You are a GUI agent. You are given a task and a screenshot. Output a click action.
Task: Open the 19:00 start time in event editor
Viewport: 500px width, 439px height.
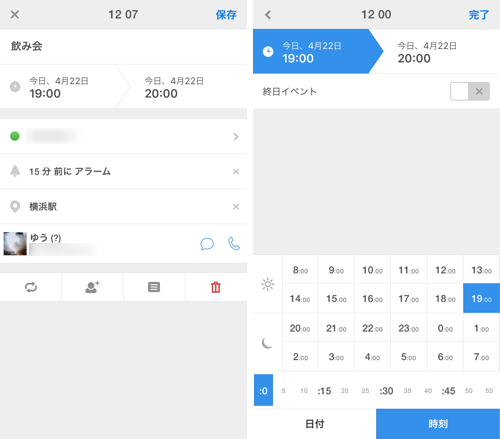[x=58, y=87]
